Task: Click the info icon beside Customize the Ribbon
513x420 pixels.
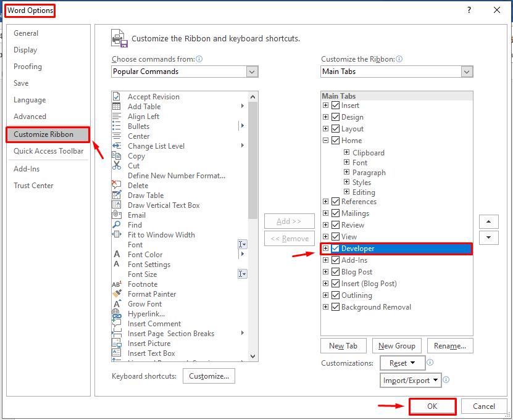Action: tap(399, 59)
